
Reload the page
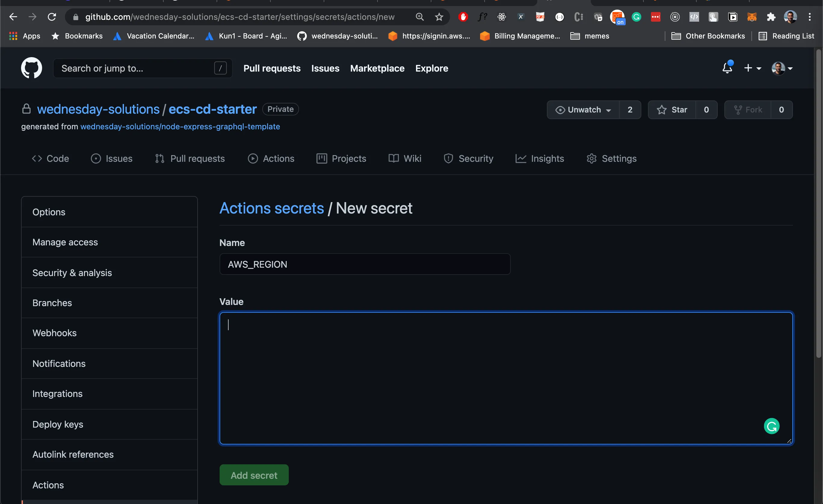pos(52,17)
